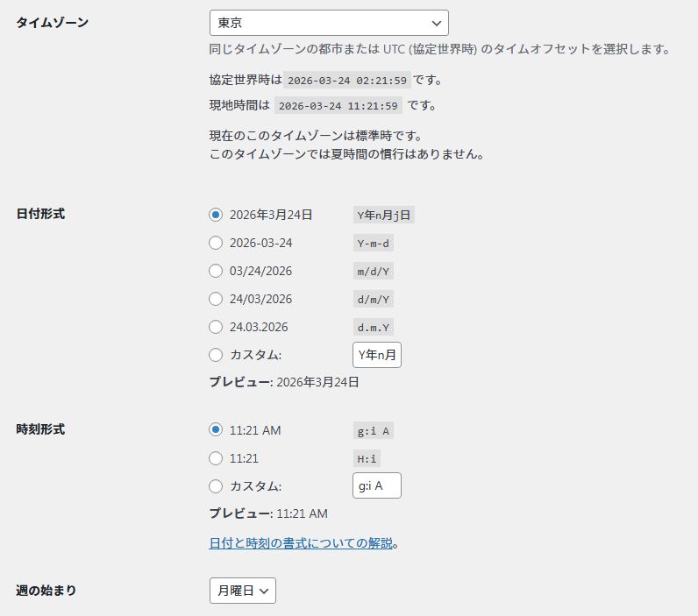Enable the カスタム date format radio button

[216, 355]
